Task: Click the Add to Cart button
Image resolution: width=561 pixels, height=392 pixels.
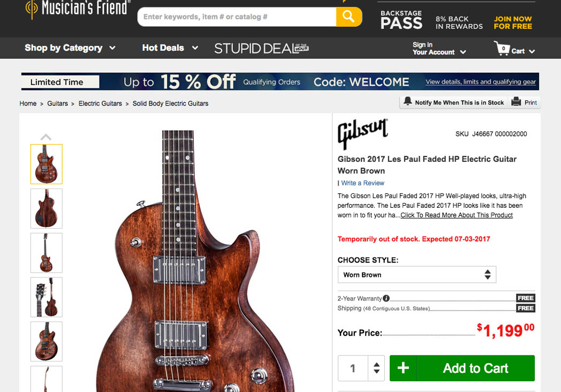Action: point(462,368)
